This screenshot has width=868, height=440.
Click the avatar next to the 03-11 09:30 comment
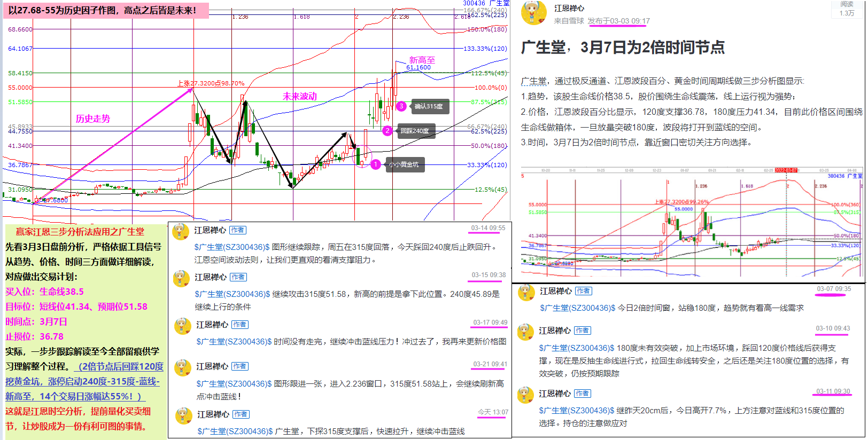point(526,395)
